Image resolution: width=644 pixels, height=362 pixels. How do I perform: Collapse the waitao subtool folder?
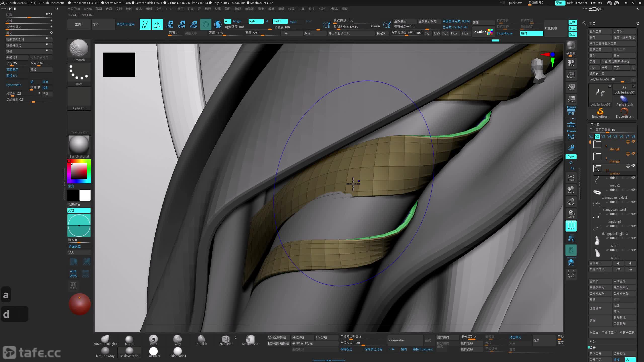point(597,168)
